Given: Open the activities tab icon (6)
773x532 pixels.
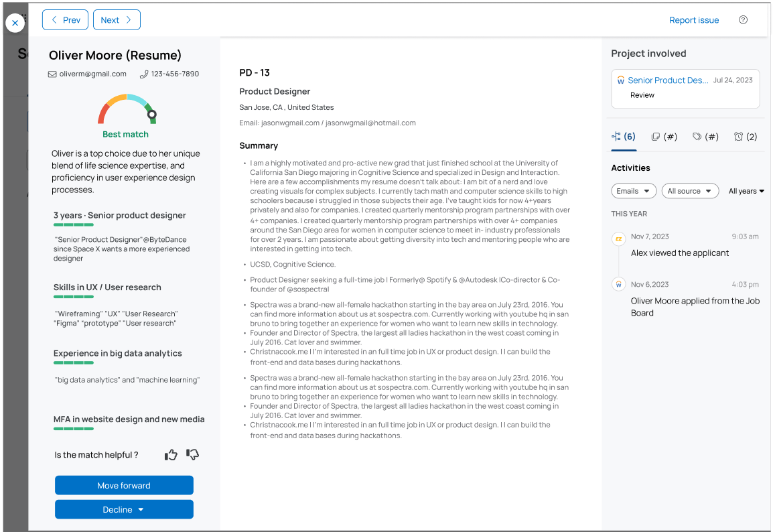Looking at the screenshot, I should tap(624, 137).
